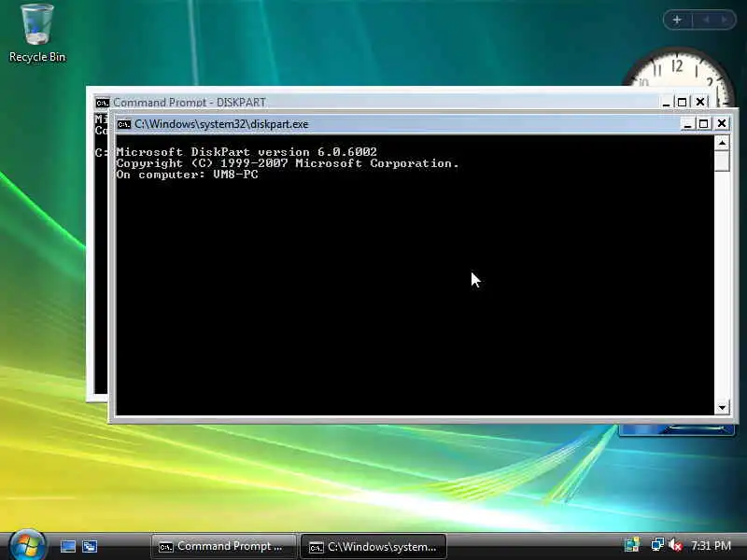Close the Command Prompt - DISKPART window
747x560 pixels.
pos(699,102)
